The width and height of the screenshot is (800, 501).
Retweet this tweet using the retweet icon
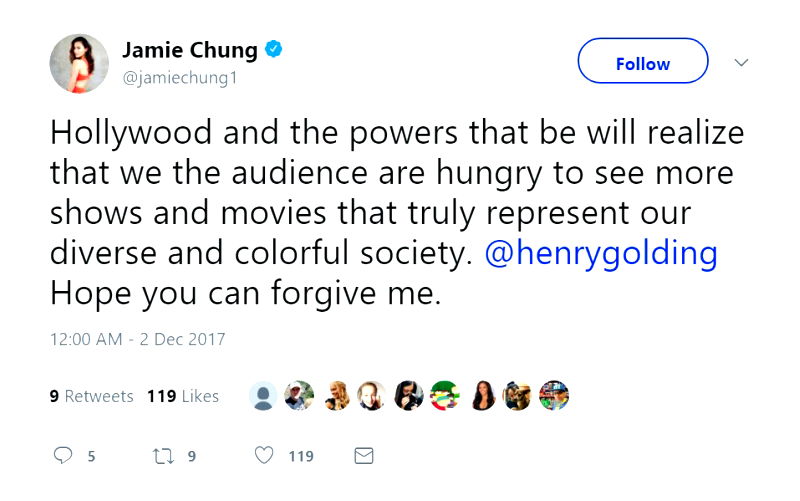(x=162, y=456)
